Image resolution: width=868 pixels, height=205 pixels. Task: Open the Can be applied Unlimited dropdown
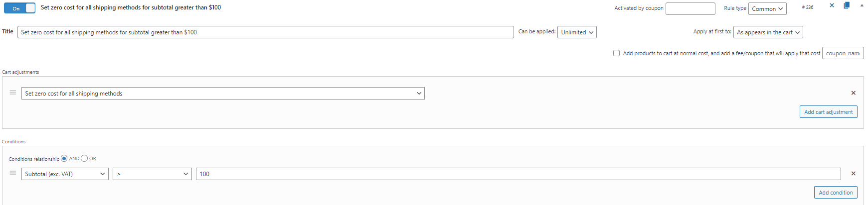click(x=577, y=32)
